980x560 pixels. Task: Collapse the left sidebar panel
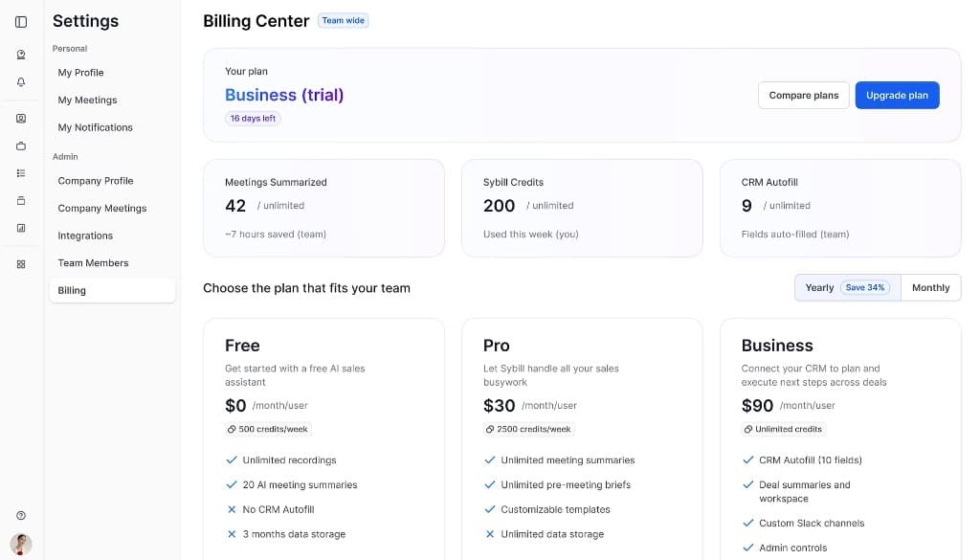[21, 21]
